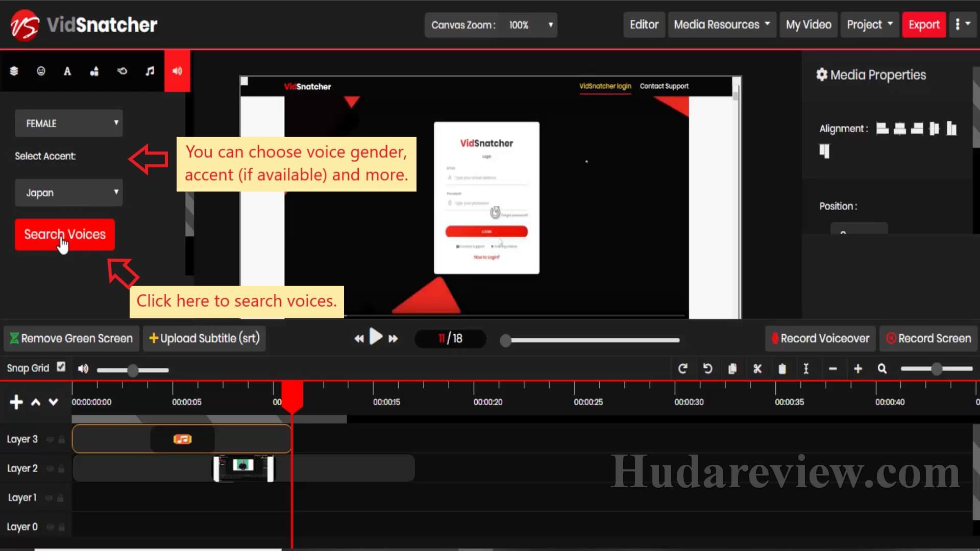The height and width of the screenshot is (551, 980).
Task: Lock Layer 1 with its padlock
Action: coord(60,497)
